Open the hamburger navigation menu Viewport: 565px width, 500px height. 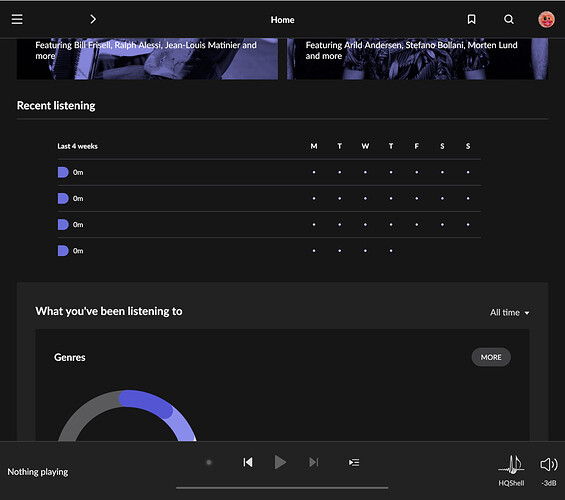point(17,19)
